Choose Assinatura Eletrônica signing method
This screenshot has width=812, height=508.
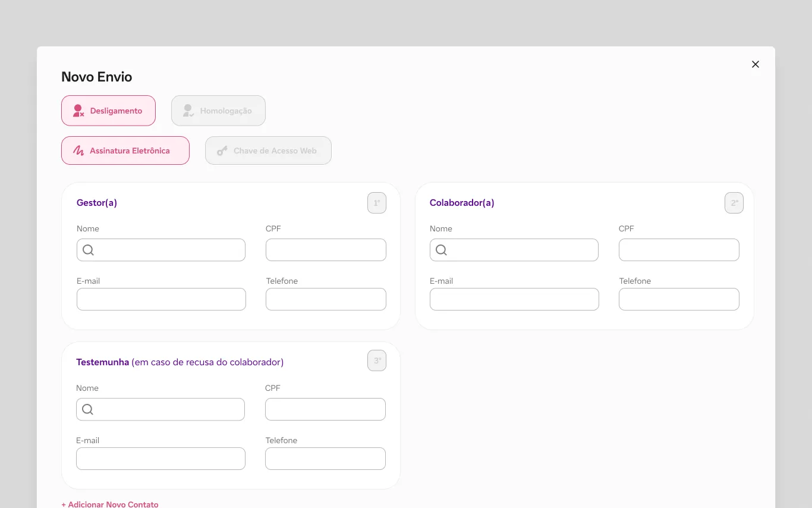tap(125, 150)
